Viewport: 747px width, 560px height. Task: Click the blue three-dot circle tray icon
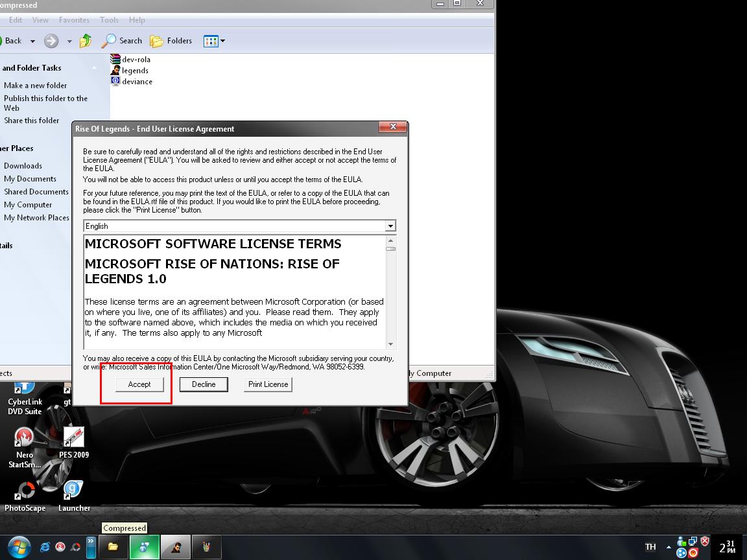(682, 553)
